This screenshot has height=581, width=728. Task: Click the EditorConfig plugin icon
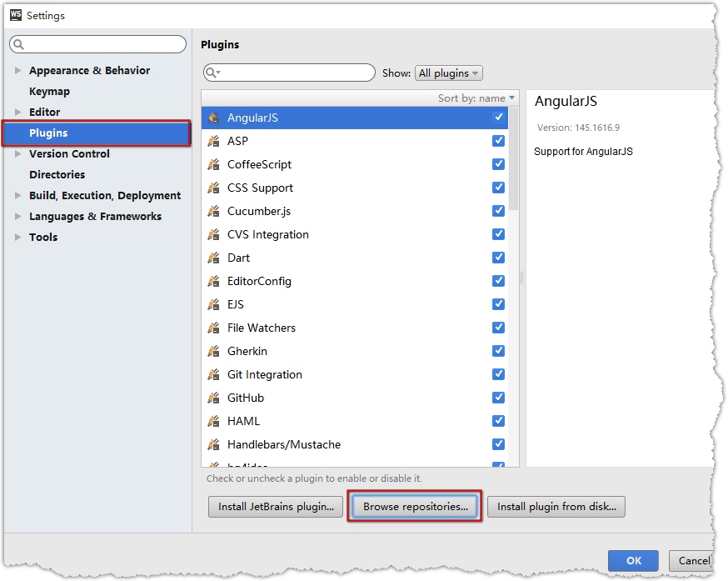[213, 281]
